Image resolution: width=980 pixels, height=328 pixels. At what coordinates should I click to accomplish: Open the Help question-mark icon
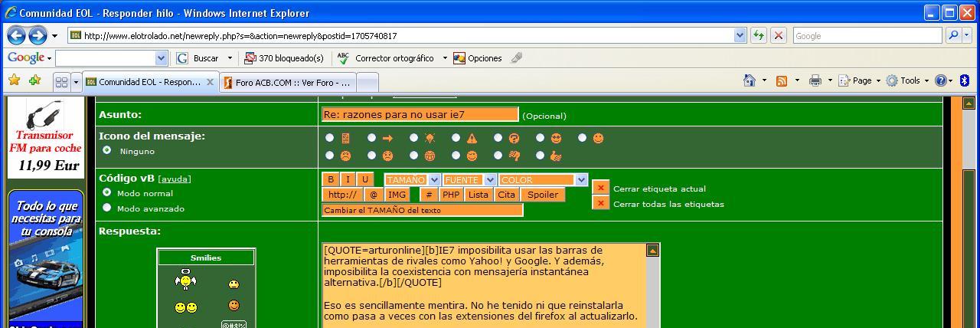click(x=941, y=80)
